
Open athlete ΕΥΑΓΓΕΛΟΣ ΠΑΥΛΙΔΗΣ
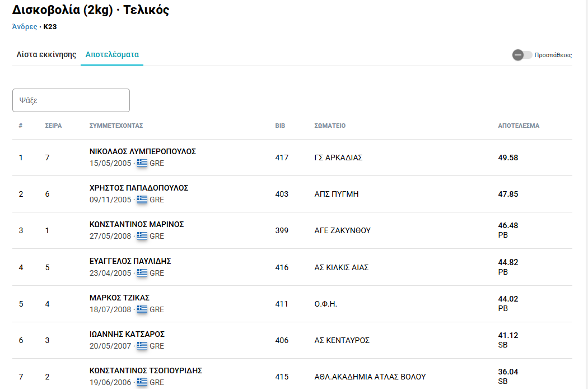130,261
